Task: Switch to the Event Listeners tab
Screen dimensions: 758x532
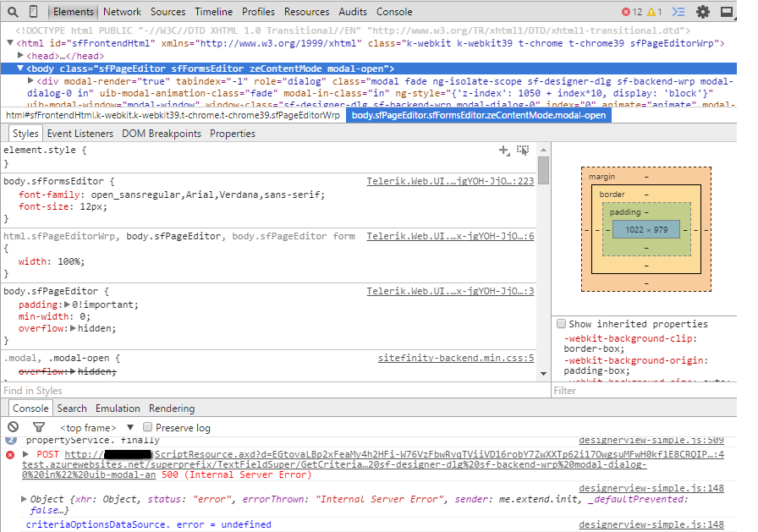Action: [x=80, y=133]
